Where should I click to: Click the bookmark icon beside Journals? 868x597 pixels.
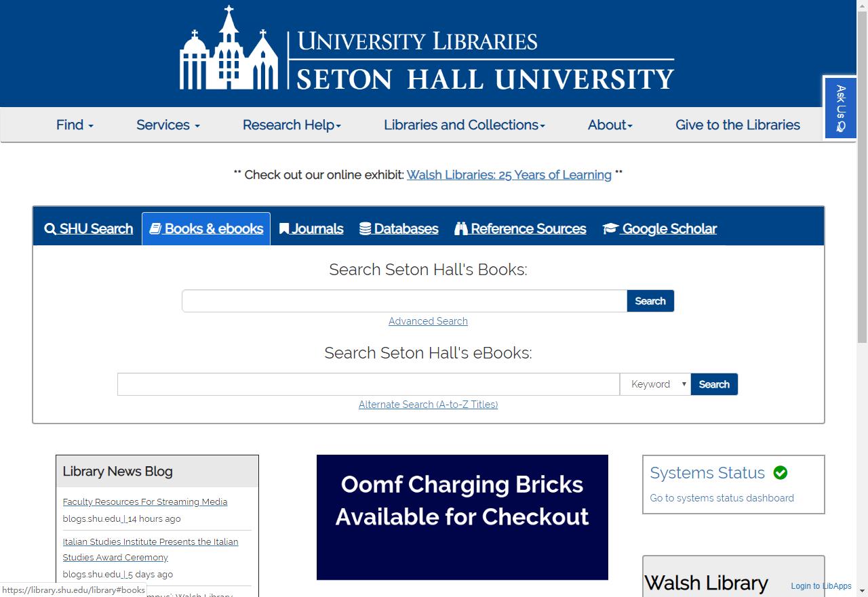coord(284,229)
